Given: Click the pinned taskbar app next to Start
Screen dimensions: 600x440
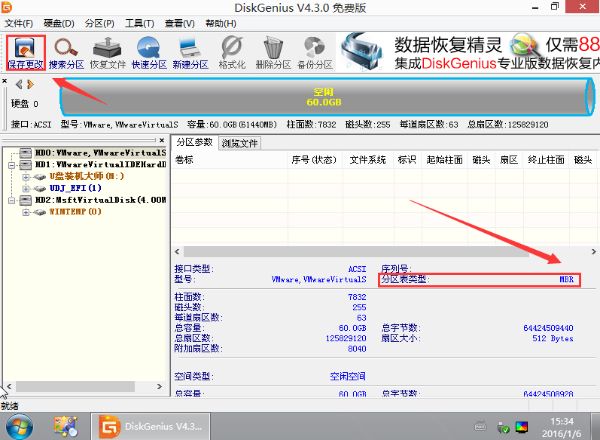Looking at the screenshot, I should [66, 426].
